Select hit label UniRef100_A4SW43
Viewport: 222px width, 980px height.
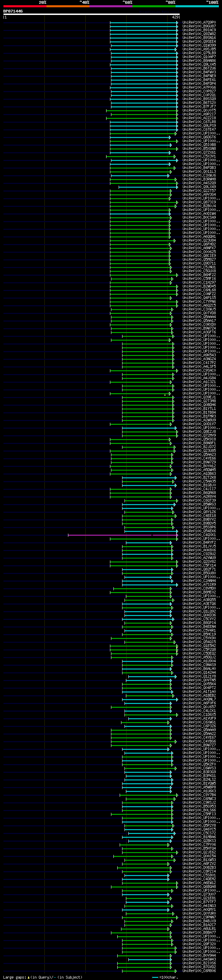click(x=199, y=959)
